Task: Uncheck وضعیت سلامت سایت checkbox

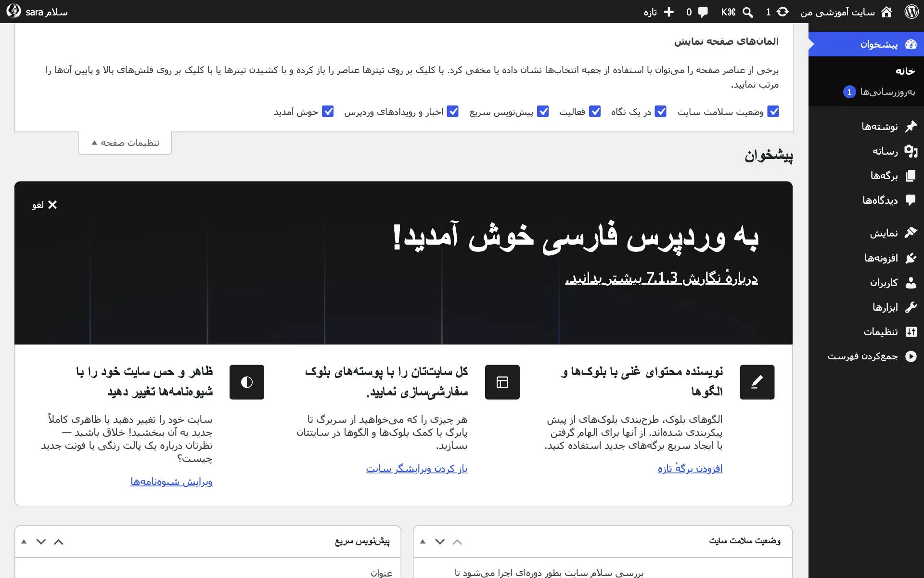Action: 773,112
